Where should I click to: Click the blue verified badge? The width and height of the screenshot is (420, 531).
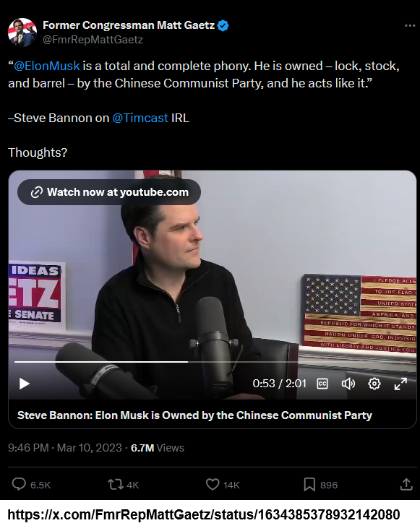click(223, 25)
